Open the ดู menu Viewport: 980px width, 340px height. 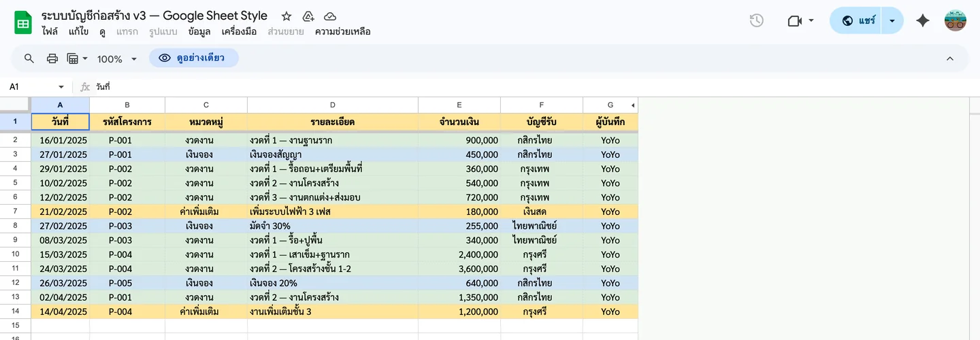[102, 31]
